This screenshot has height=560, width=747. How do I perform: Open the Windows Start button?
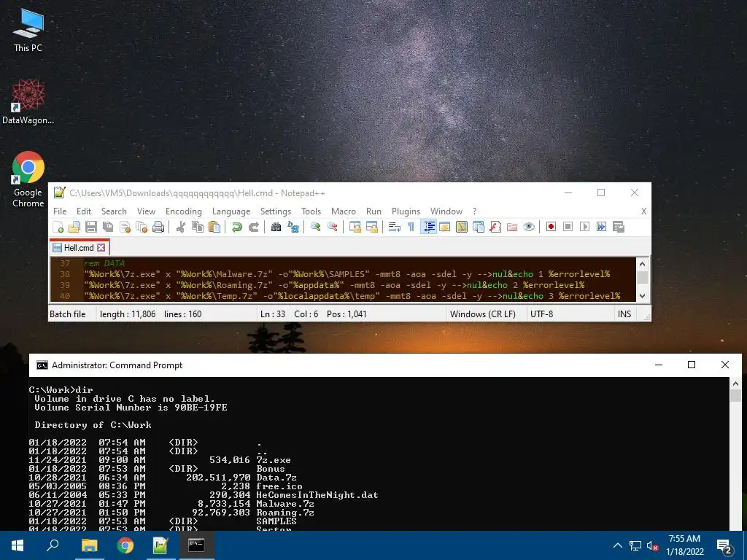[18, 545]
